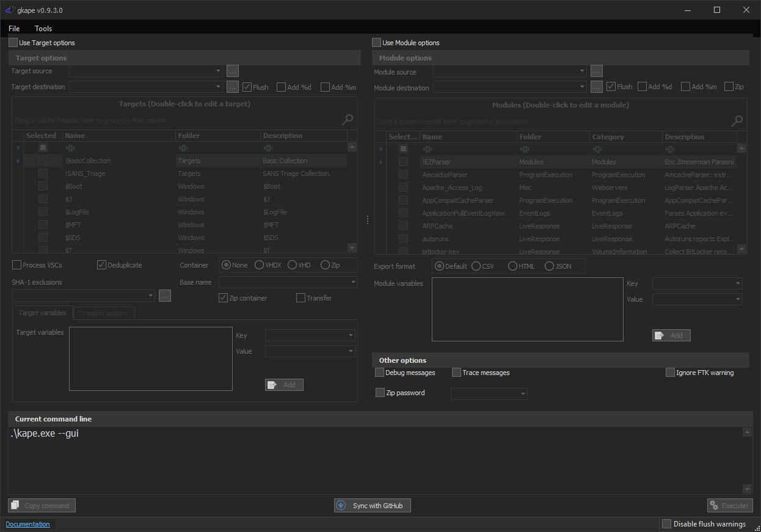Click the SHA-1 exclusions browse button
Image resolution: width=761 pixels, height=532 pixels.
(x=165, y=296)
